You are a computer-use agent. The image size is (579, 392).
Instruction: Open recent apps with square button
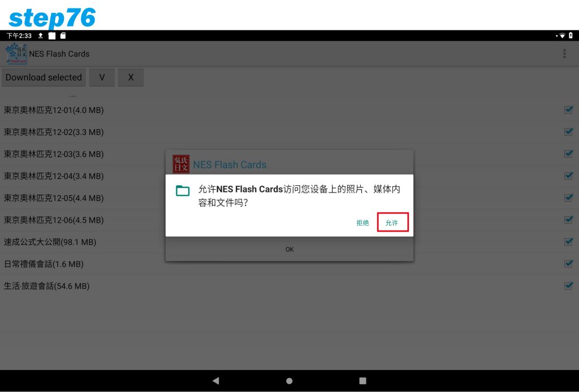coord(362,381)
